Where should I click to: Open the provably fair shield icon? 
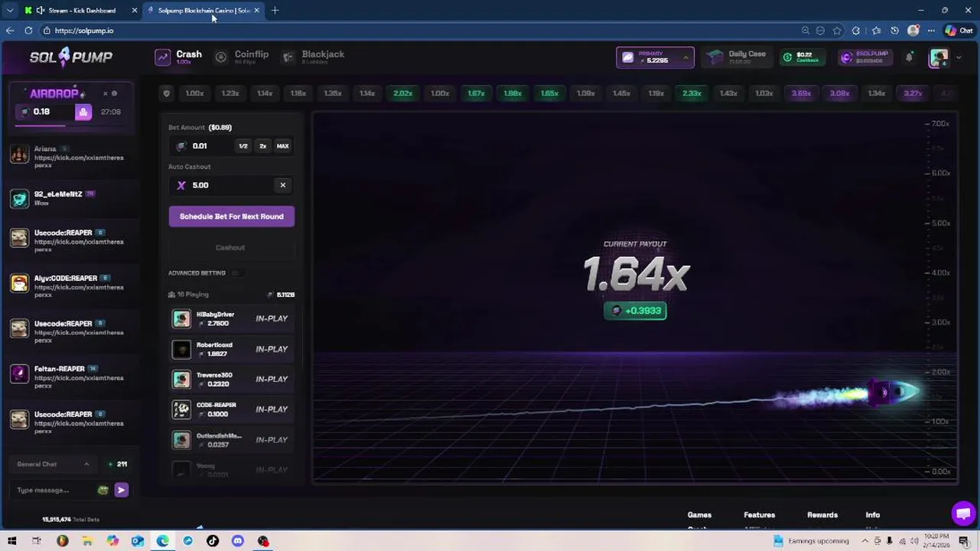tap(167, 93)
